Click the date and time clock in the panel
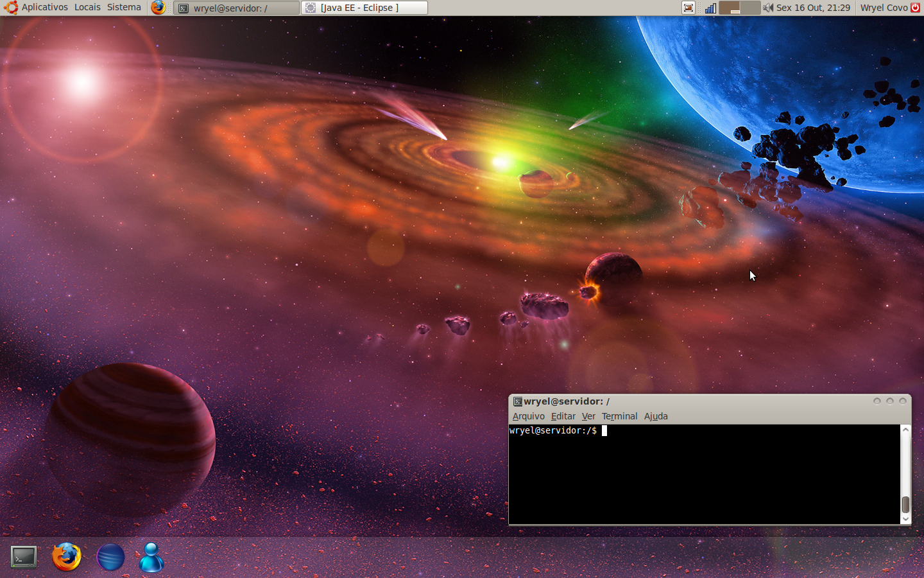The image size is (924, 578). 813,8
